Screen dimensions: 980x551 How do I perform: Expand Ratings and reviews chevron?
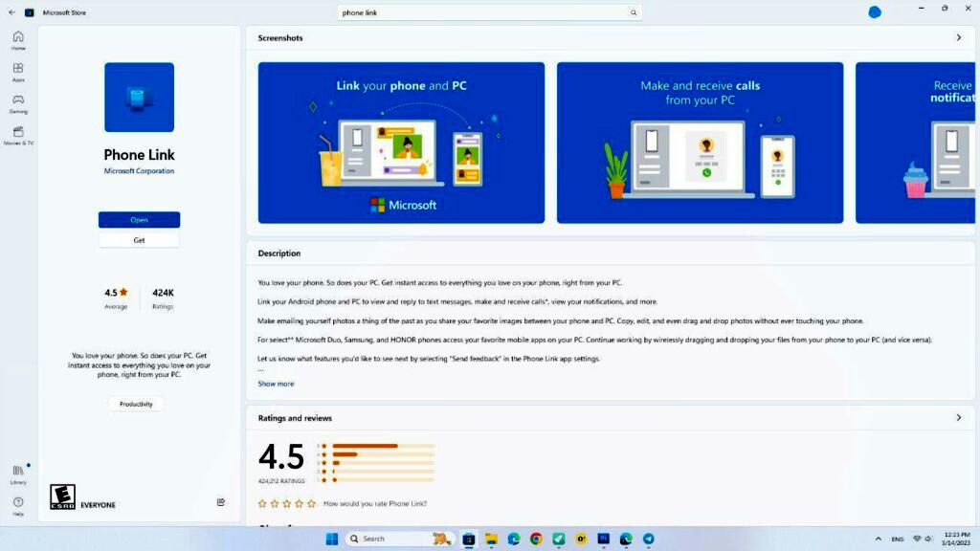pos(959,418)
